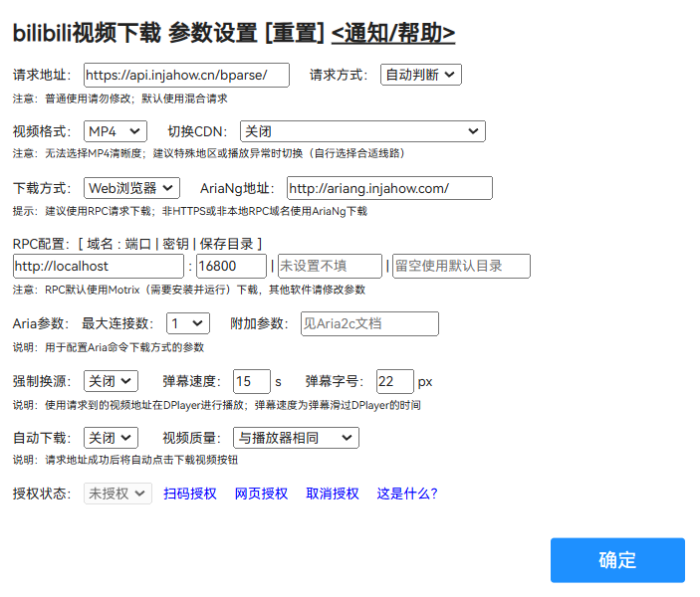Click the RPC port field 16800
Image resolution: width=700 pixels, height=597 pixels.
point(231,267)
